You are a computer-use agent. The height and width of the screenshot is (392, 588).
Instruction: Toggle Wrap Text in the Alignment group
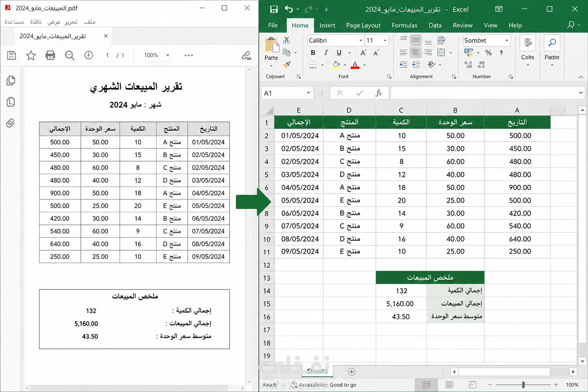(441, 40)
